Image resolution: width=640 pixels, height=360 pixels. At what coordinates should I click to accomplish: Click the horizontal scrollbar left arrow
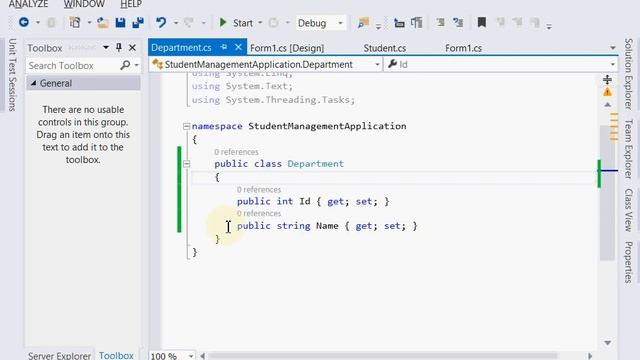202,356
